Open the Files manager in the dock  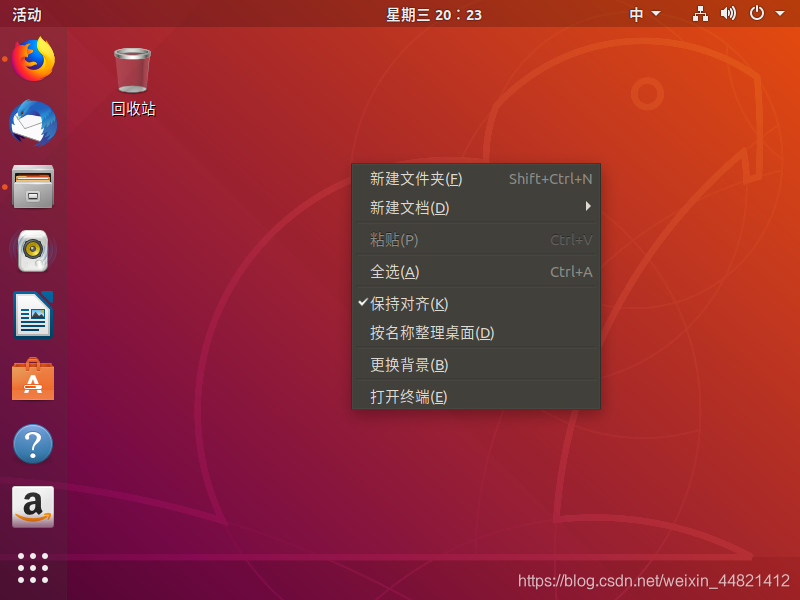(x=33, y=187)
